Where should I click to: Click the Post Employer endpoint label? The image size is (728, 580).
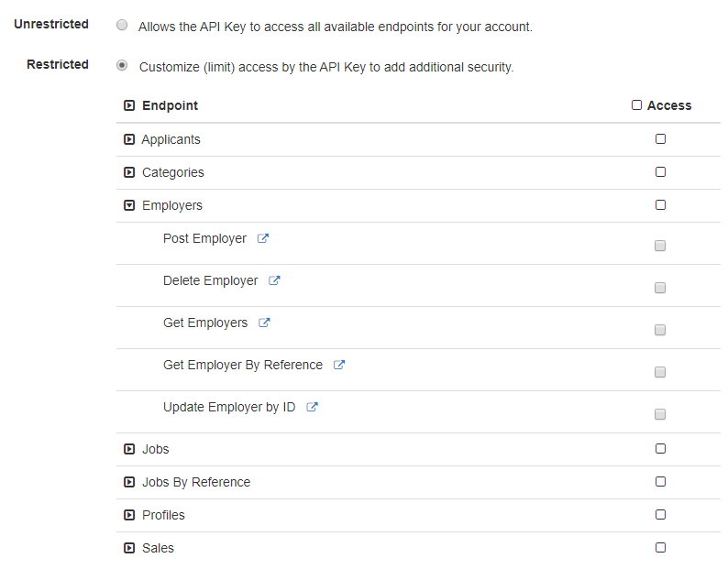pos(204,238)
